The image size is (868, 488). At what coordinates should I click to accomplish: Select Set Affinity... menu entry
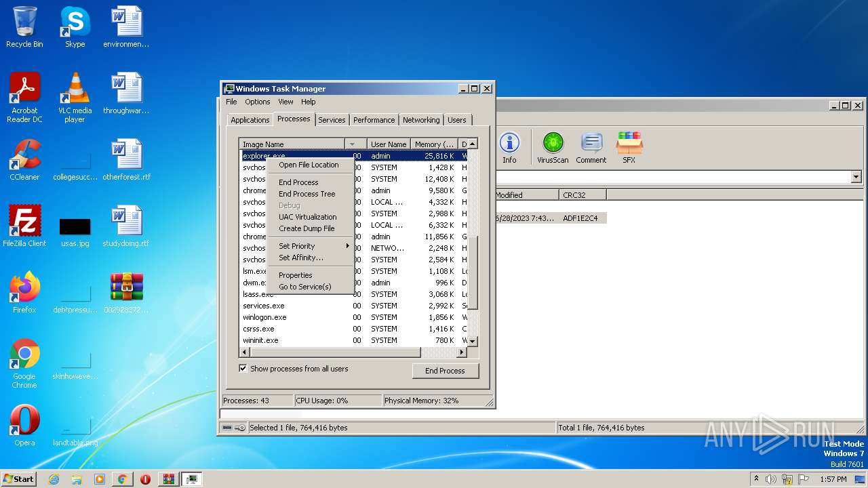301,258
